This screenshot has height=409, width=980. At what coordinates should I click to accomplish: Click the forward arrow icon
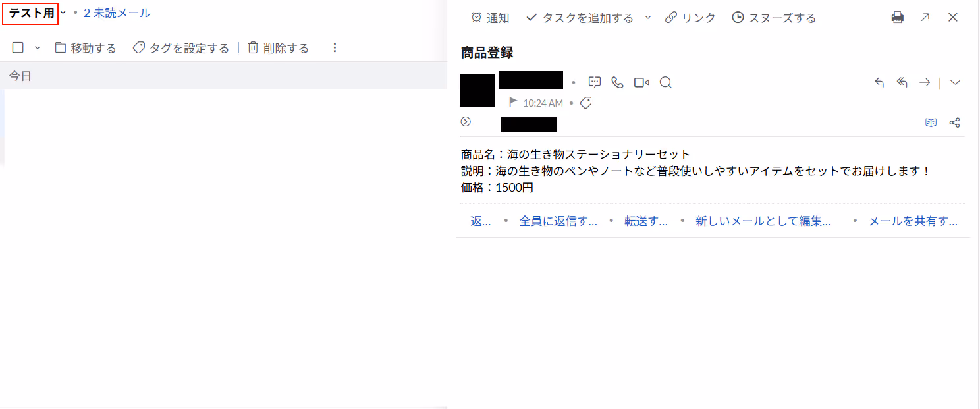[925, 82]
